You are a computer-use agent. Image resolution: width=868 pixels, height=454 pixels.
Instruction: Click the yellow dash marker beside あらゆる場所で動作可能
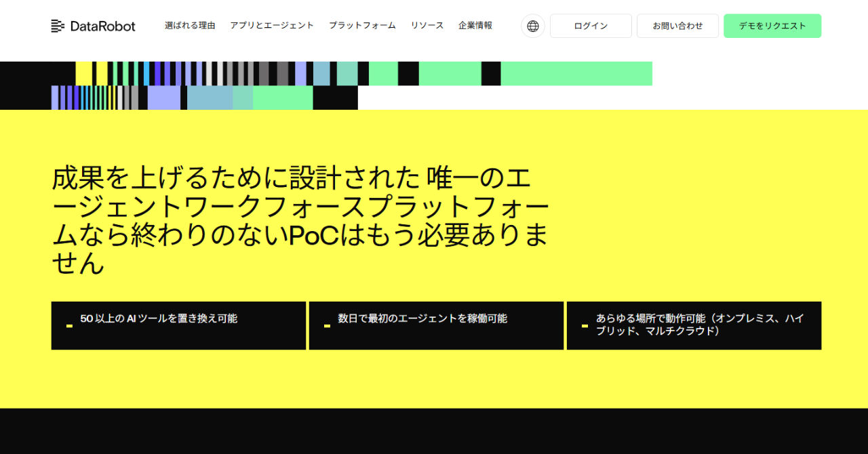(585, 326)
